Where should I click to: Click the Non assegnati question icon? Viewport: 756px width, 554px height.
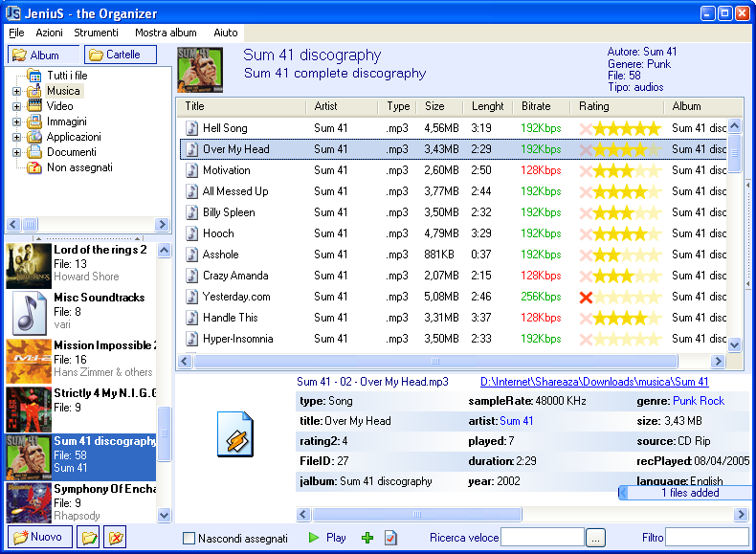tap(34, 167)
